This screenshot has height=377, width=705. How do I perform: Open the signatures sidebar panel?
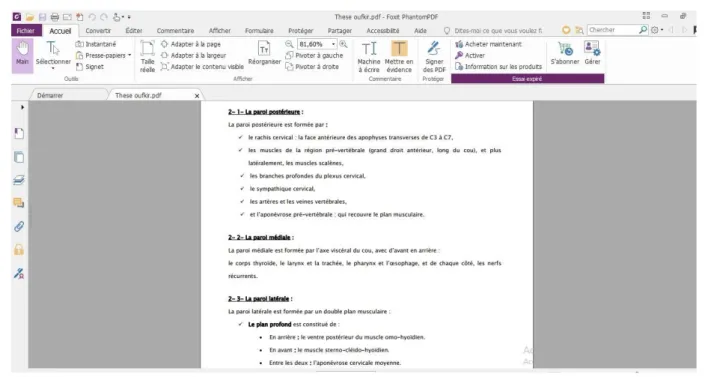19,273
